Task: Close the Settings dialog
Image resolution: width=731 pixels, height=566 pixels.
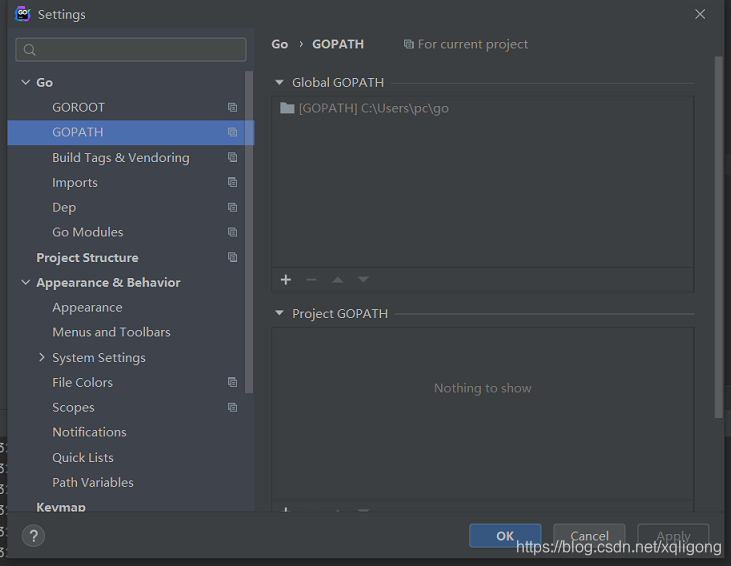Action: [700, 14]
